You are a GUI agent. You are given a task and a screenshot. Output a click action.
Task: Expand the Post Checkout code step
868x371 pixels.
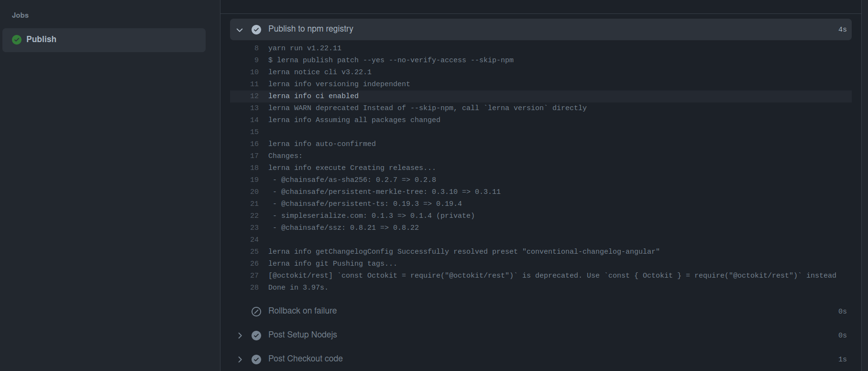[240, 360]
